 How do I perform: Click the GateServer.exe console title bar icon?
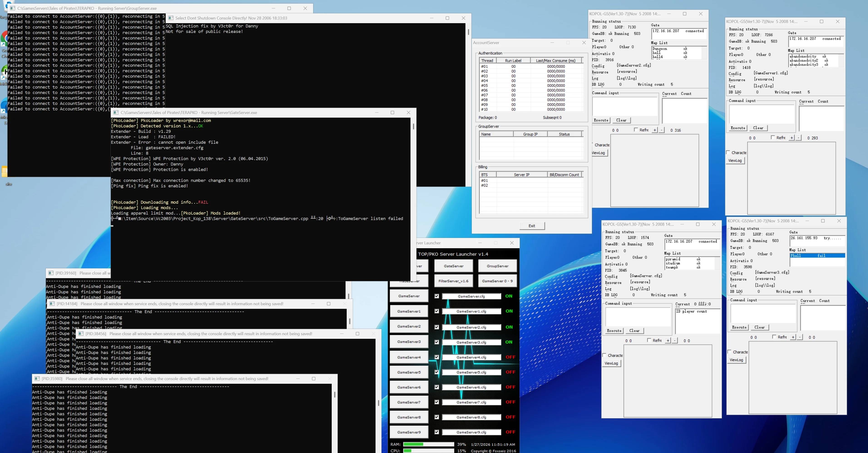pyautogui.click(x=116, y=113)
